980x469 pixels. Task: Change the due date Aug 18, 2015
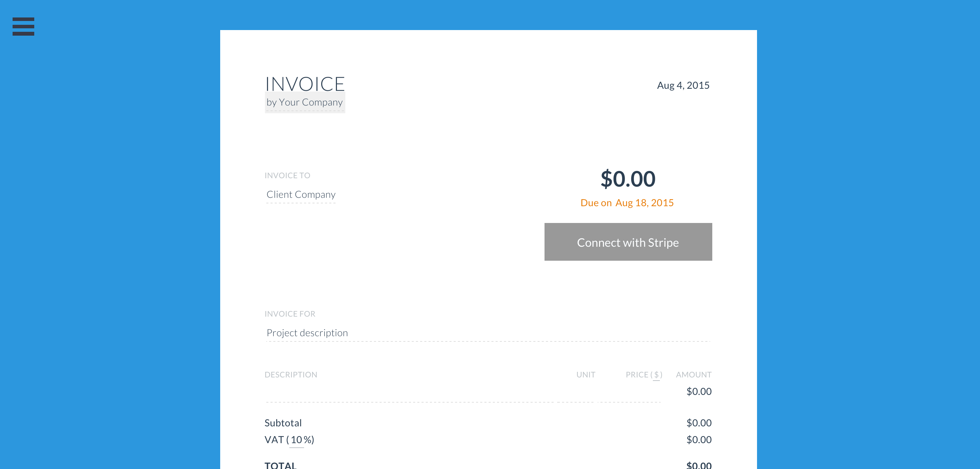point(644,203)
